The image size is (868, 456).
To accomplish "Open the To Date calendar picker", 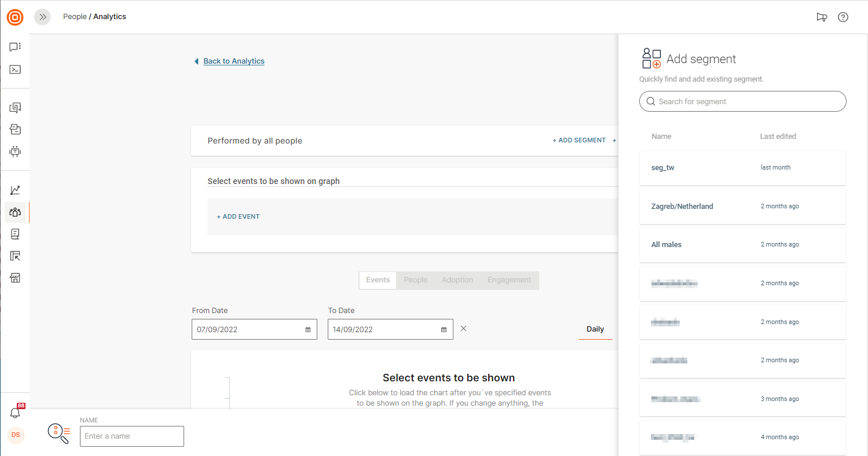I will pos(444,330).
